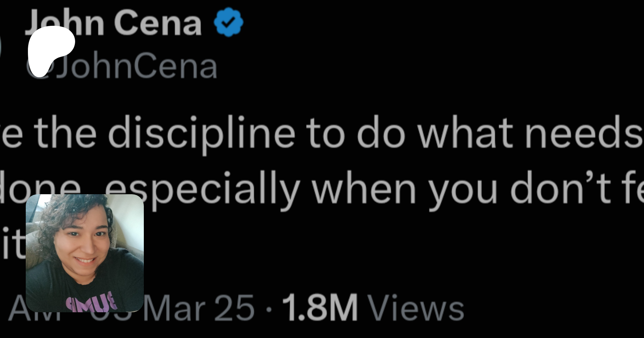The height and width of the screenshot is (338, 644).
Task: Click the bold 1.8M view count
Action: point(319,308)
